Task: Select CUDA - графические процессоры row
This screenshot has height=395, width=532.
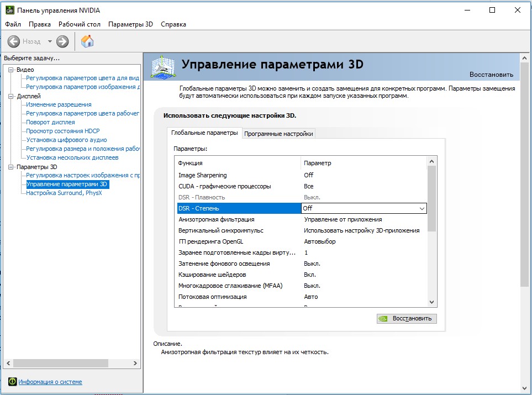Action: click(302, 186)
